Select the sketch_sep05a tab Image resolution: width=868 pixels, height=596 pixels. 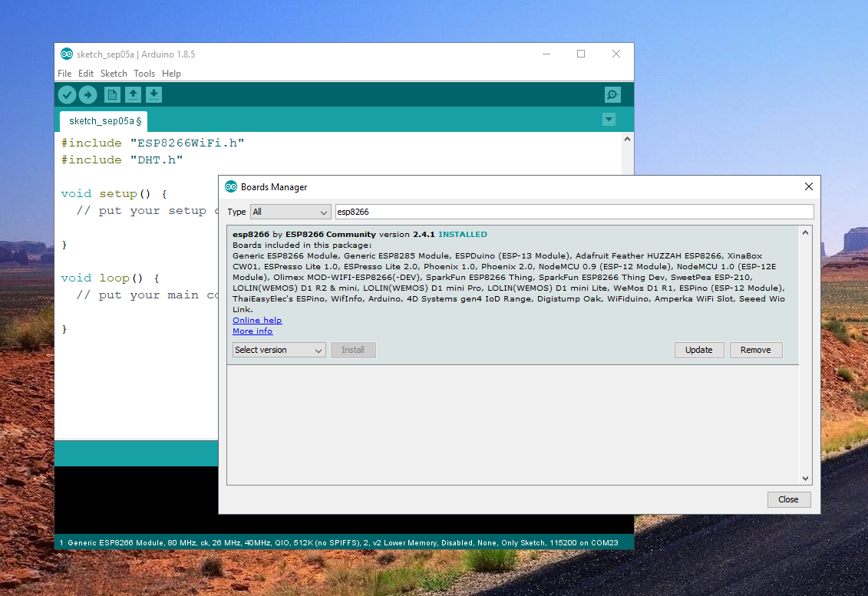click(103, 121)
